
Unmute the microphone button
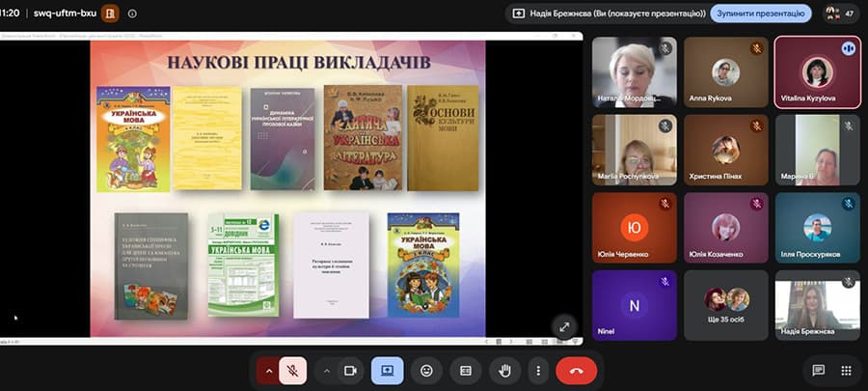pyautogui.click(x=293, y=371)
